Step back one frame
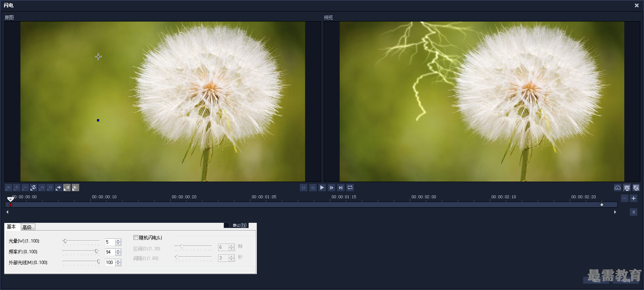 point(313,188)
